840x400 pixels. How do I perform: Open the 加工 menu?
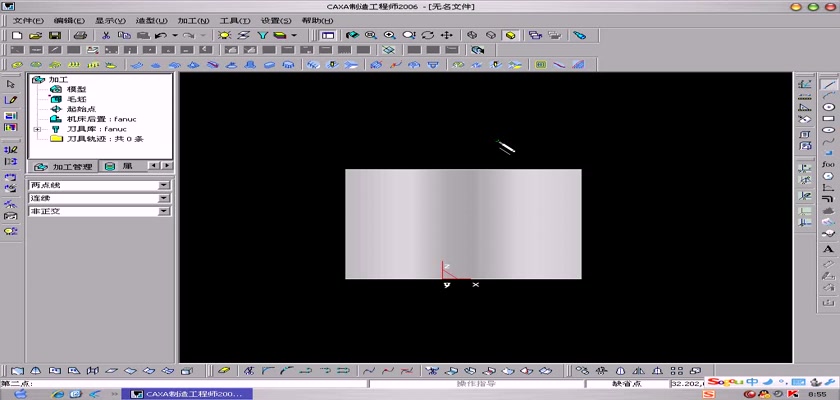(x=193, y=20)
